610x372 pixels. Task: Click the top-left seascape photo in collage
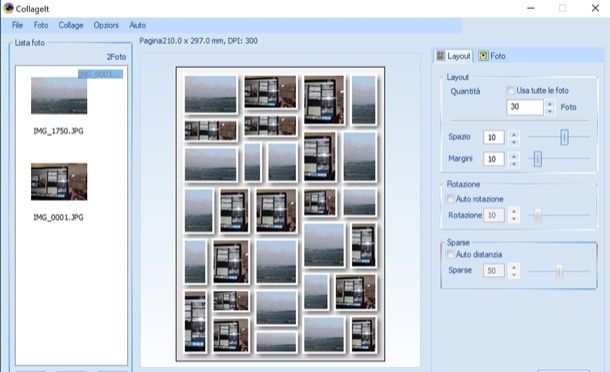[x=210, y=94]
